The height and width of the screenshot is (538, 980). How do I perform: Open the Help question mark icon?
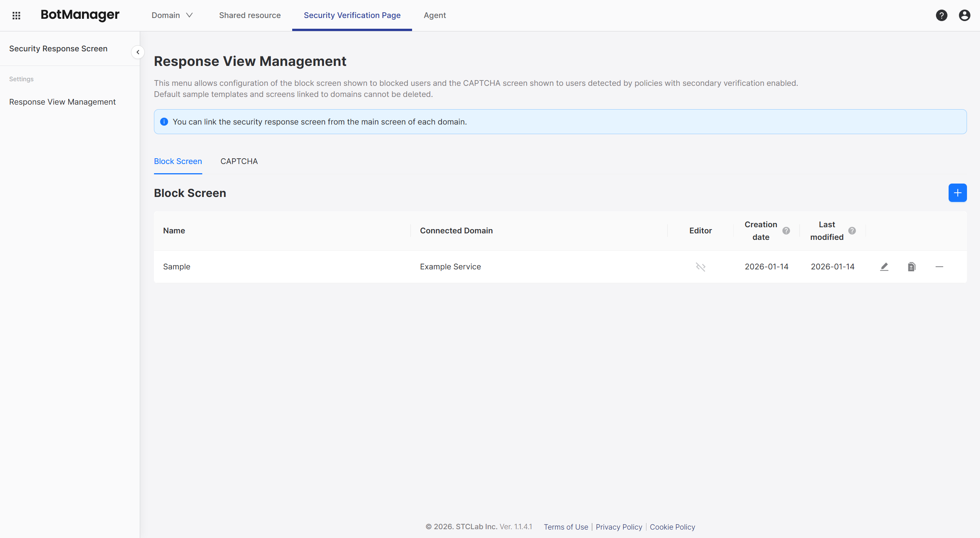(942, 15)
